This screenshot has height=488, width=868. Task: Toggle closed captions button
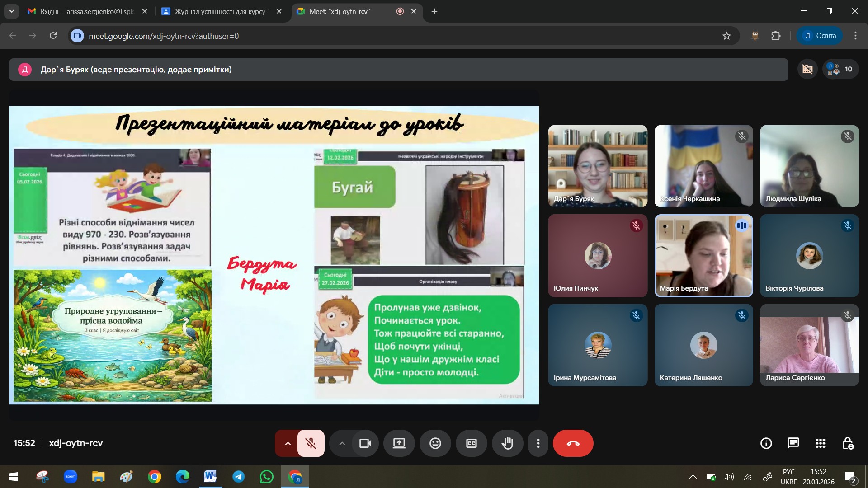(x=471, y=443)
